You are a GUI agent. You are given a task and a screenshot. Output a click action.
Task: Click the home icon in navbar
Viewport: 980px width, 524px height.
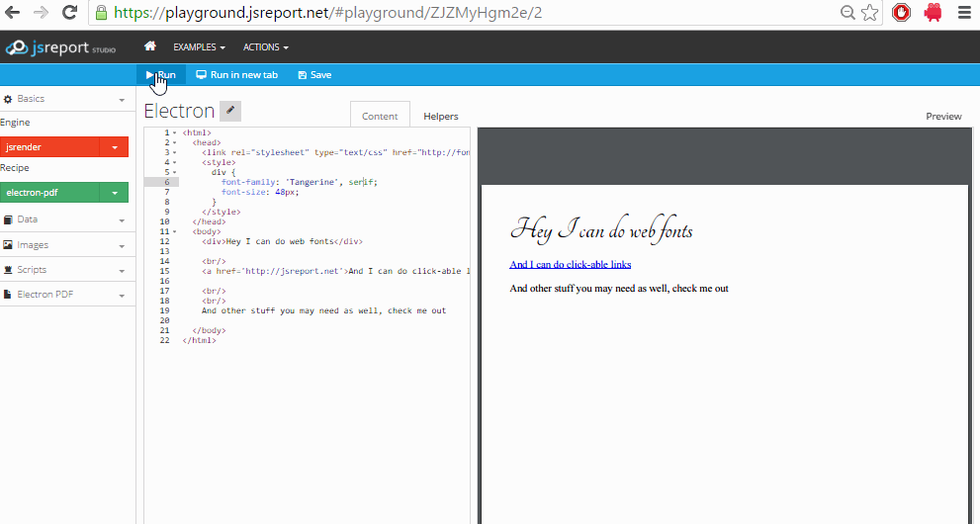[x=150, y=46]
